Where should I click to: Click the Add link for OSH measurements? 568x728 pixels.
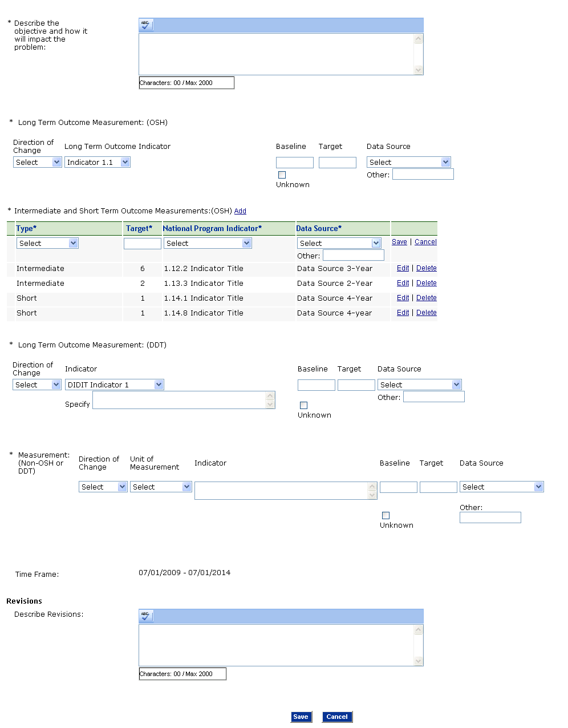point(240,211)
